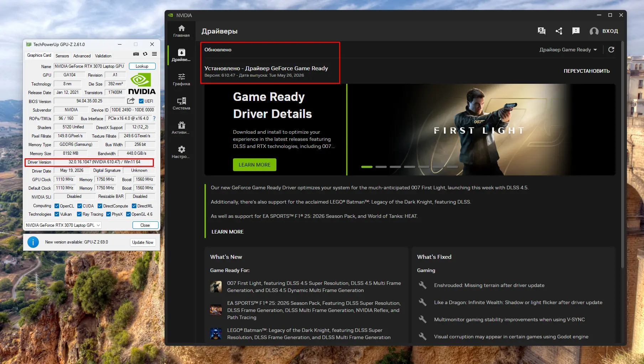Toggle the DirectCompute checkbox
The height and width of the screenshot is (364, 644).
100,206
